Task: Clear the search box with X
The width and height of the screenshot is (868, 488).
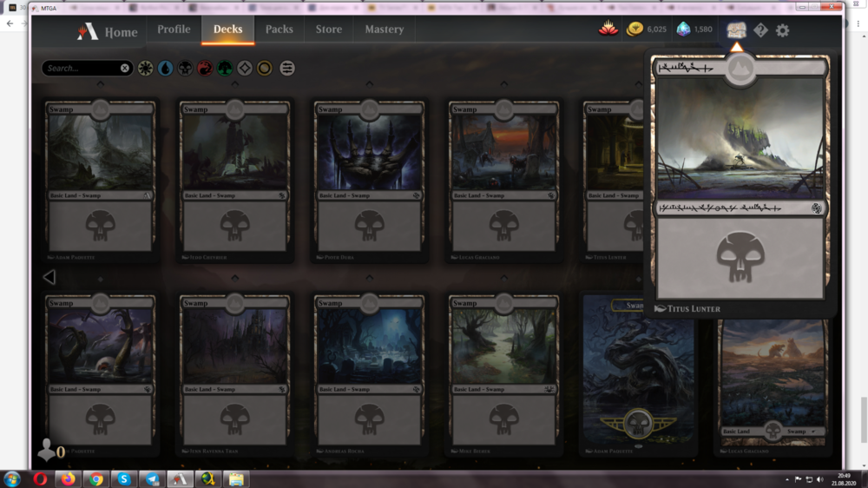Action: (125, 68)
